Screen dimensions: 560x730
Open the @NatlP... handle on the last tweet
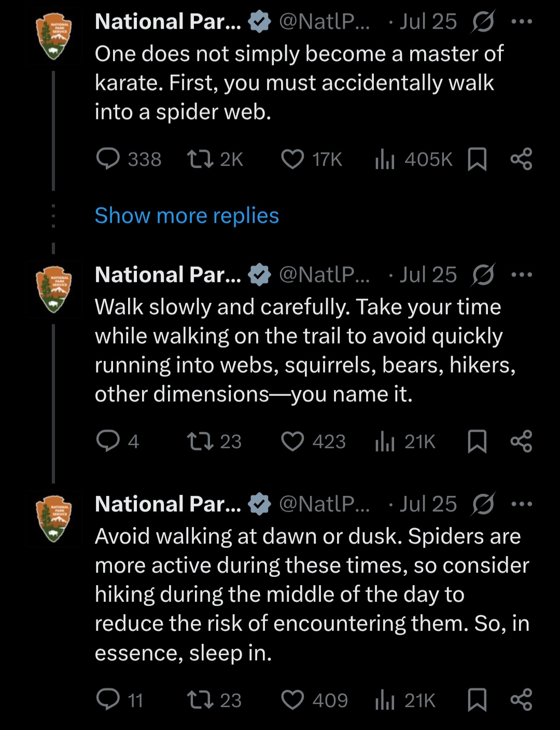(324, 504)
